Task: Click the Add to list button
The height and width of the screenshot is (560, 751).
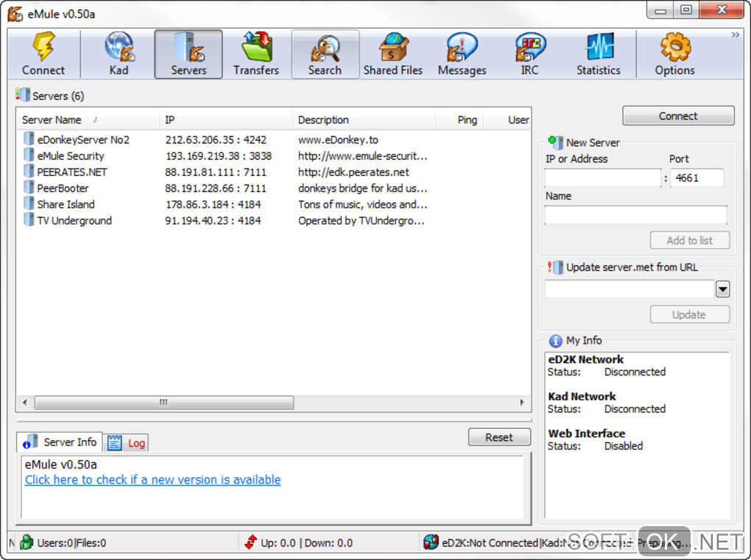Action: click(690, 241)
